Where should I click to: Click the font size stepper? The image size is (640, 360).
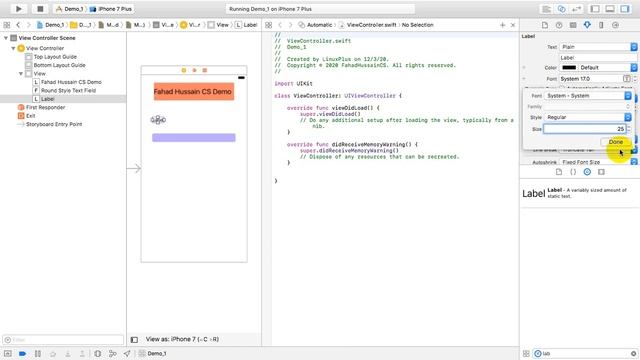coord(629,129)
